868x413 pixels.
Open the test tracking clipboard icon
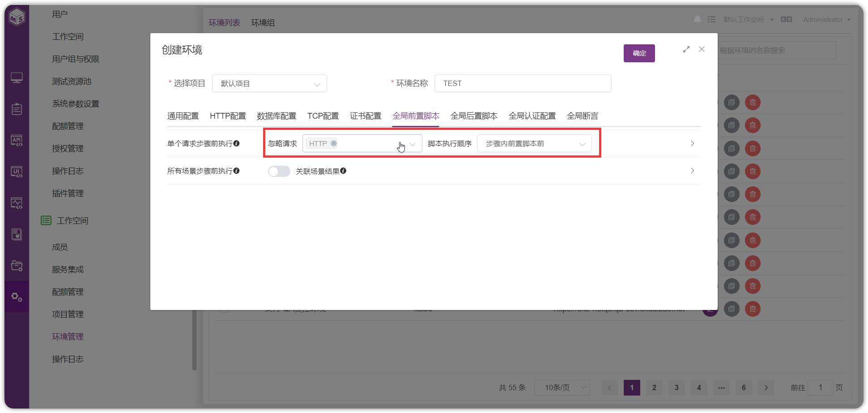(x=17, y=109)
